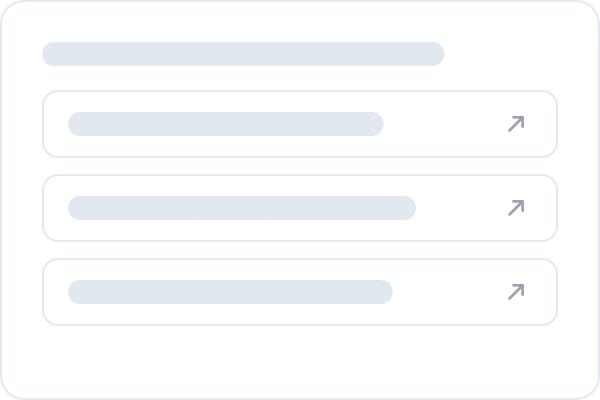Click the bottom card's up-right arrow icon
This screenshot has width=600, height=400.
pos(516,292)
